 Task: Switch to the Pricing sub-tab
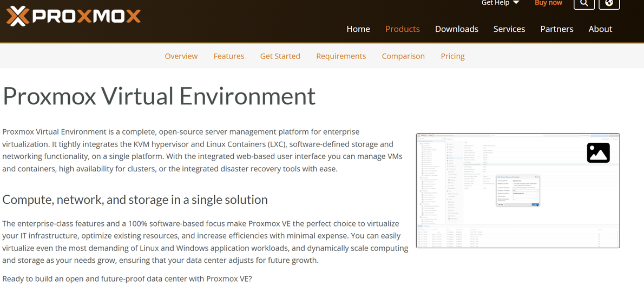click(452, 56)
